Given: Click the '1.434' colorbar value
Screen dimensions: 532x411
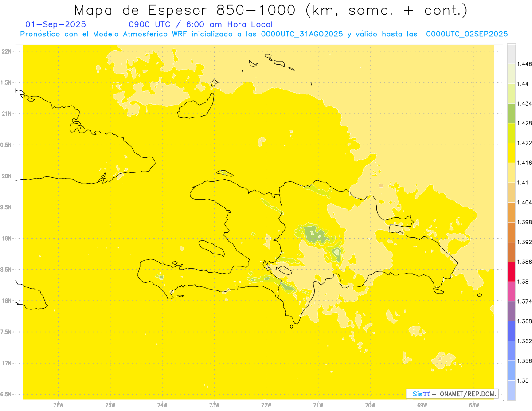Looking at the screenshot, I should (524, 103).
